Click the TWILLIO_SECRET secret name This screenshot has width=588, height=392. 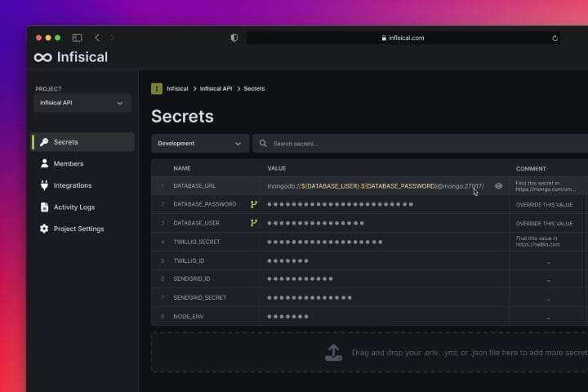(x=197, y=242)
